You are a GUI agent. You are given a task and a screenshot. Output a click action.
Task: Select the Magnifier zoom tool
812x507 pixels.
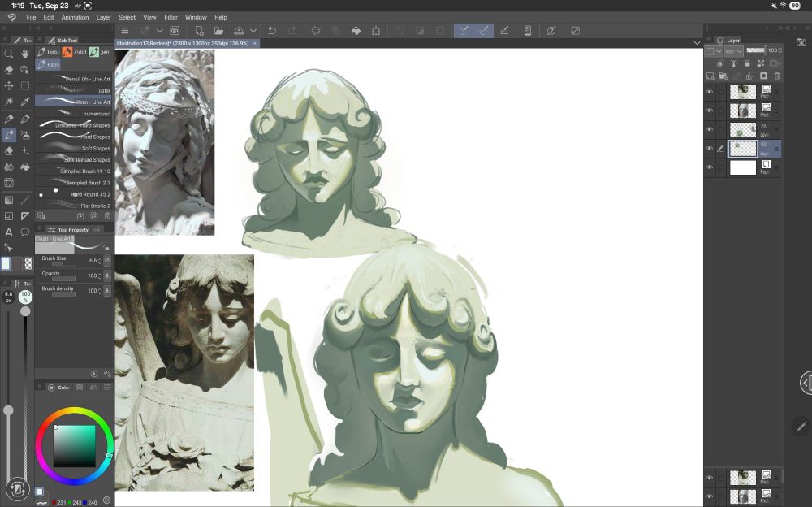(9, 54)
